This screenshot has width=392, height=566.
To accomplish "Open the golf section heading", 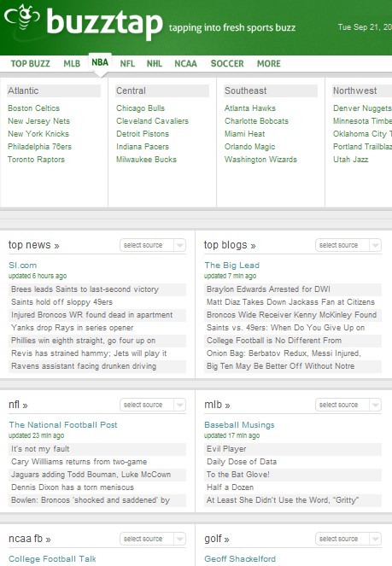I will 217,539.
